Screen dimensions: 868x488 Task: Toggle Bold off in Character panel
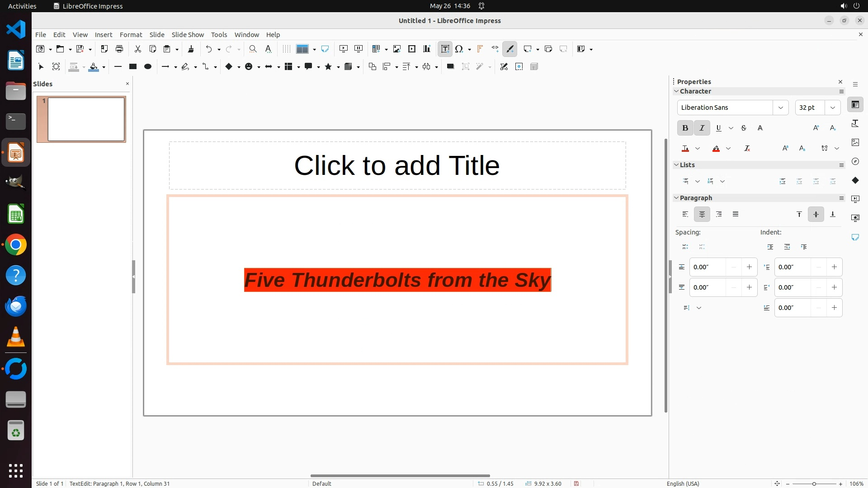[x=685, y=128]
